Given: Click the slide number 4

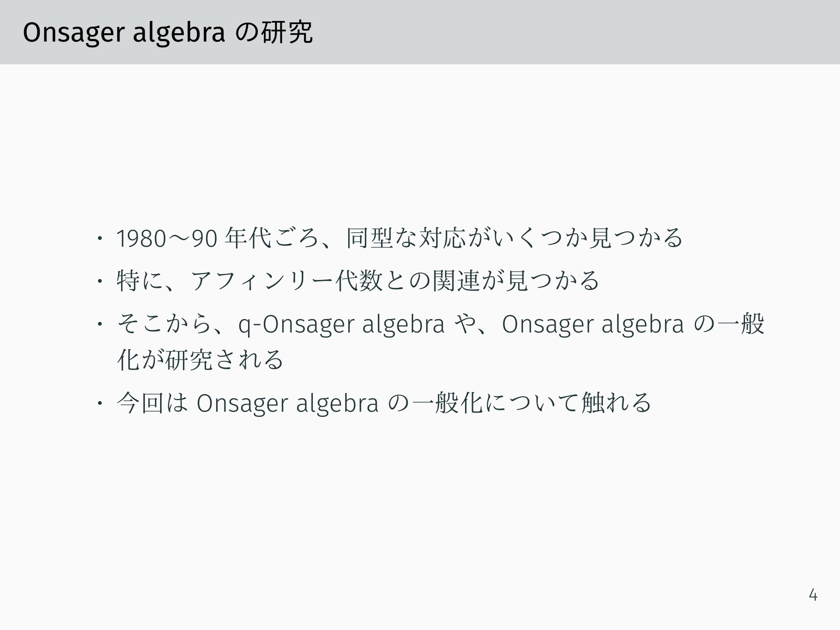Looking at the screenshot, I should click(813, 595).
